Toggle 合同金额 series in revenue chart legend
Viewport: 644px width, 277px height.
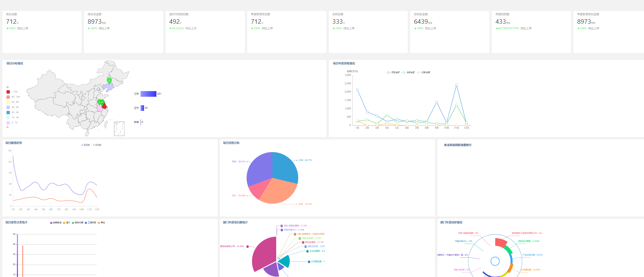408,72
